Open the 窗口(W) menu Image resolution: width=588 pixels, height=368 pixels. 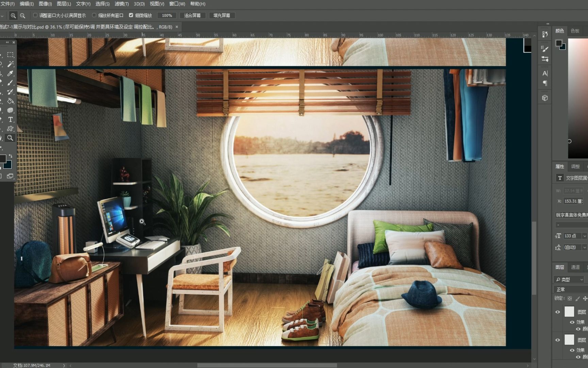[x=177, y=4]
